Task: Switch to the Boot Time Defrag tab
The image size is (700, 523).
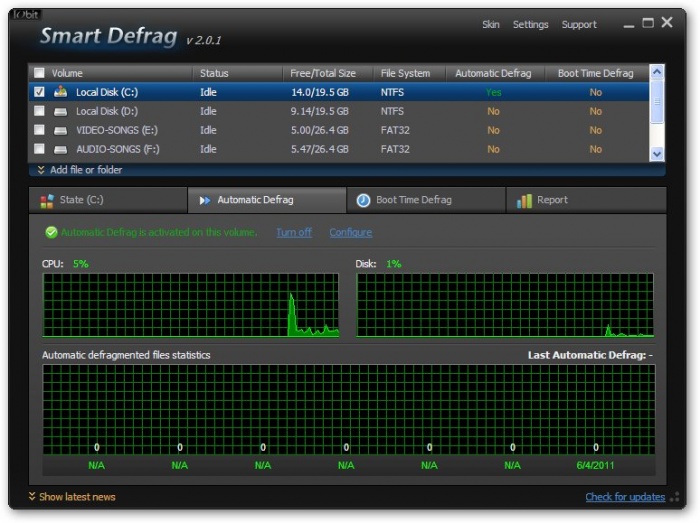Action: pyautogui.click(x=426, y=200)
